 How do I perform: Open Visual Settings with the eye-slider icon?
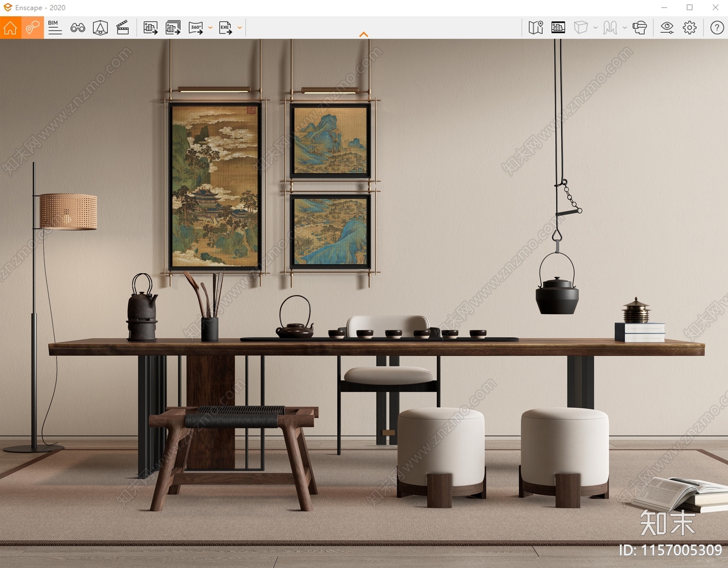[x=667, y=28]
